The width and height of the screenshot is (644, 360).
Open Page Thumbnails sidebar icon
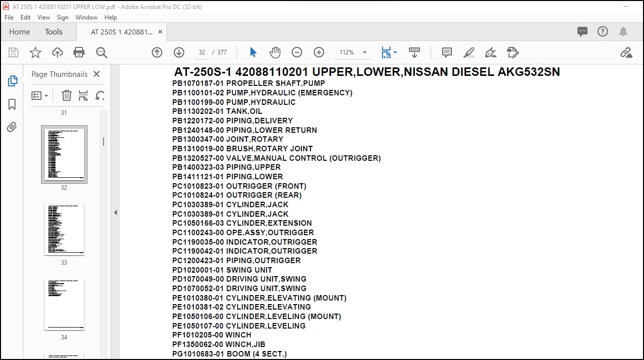point(12,81)
